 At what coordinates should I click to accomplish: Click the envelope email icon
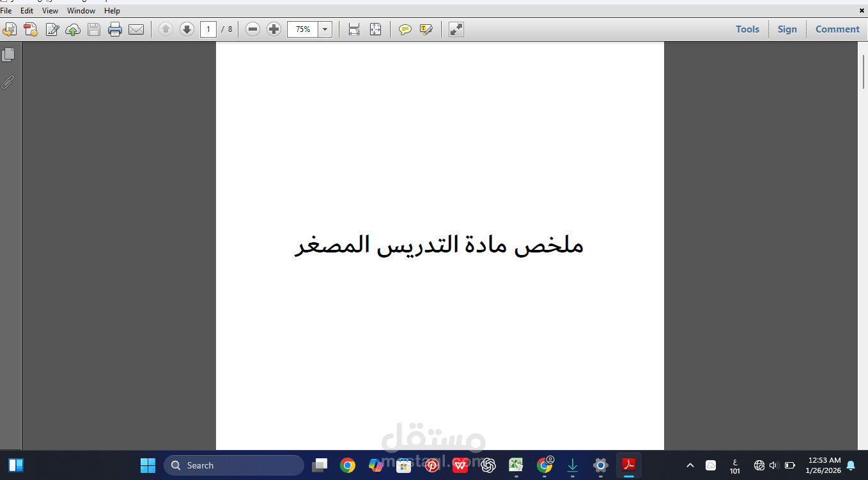pos(136,29)
